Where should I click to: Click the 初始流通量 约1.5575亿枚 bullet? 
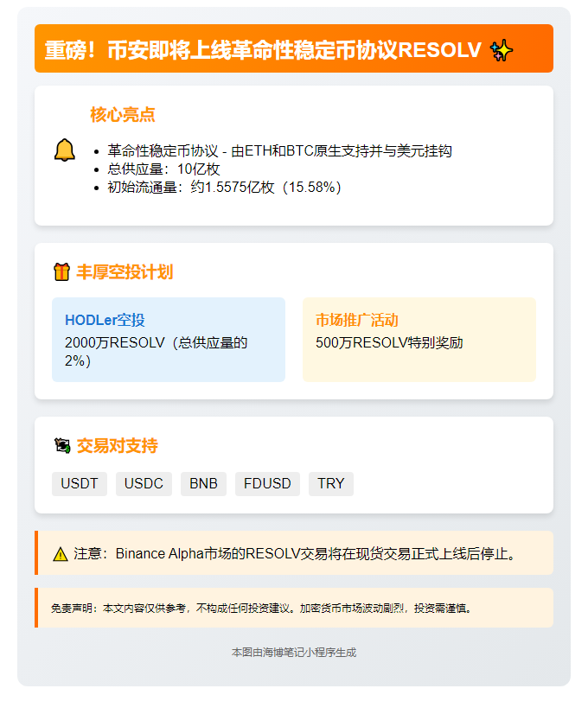225,188
